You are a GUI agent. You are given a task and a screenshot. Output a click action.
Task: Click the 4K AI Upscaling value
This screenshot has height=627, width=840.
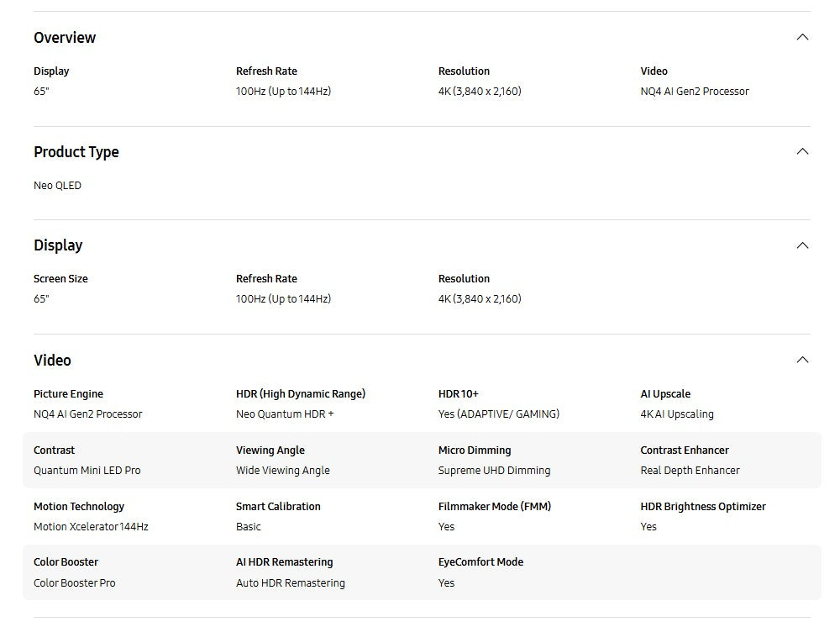coord(676,414)
